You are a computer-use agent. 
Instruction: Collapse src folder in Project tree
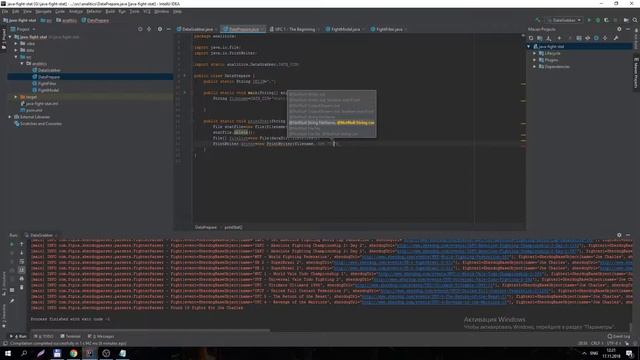point(16,57)
